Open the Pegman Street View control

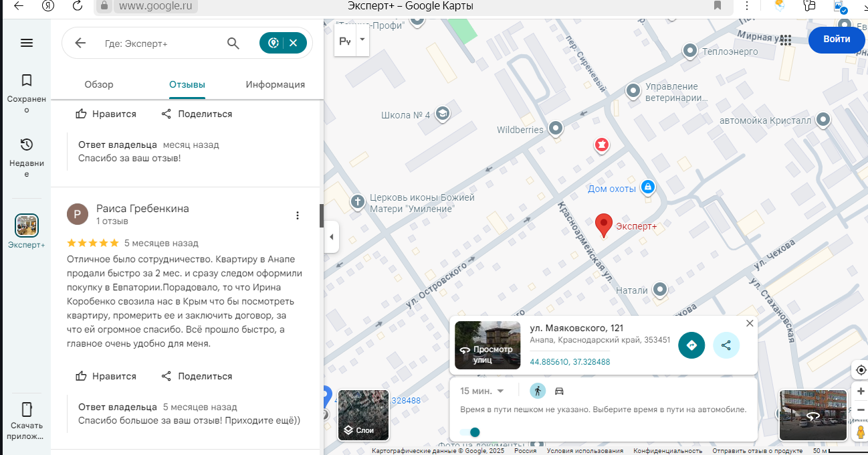click(x=861, y=432)
